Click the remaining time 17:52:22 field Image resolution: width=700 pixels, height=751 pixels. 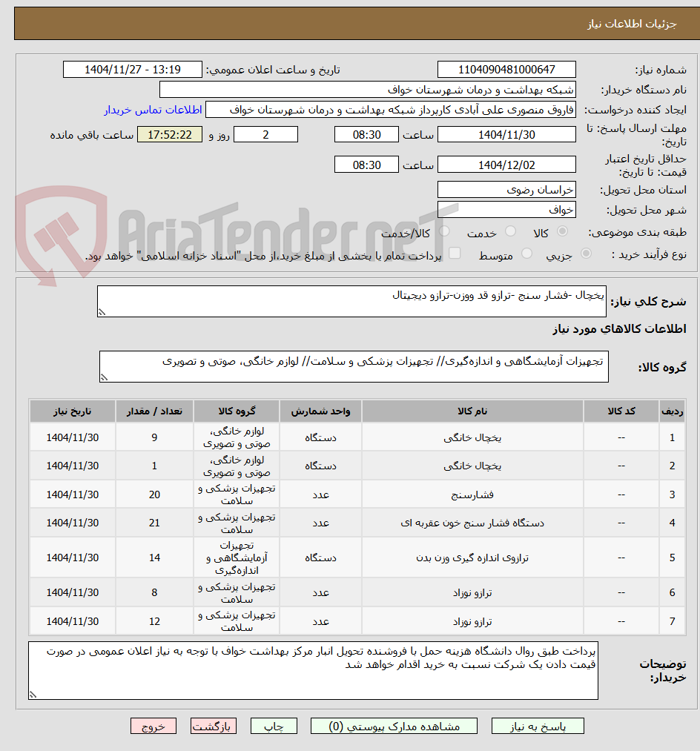click(170, 135)
